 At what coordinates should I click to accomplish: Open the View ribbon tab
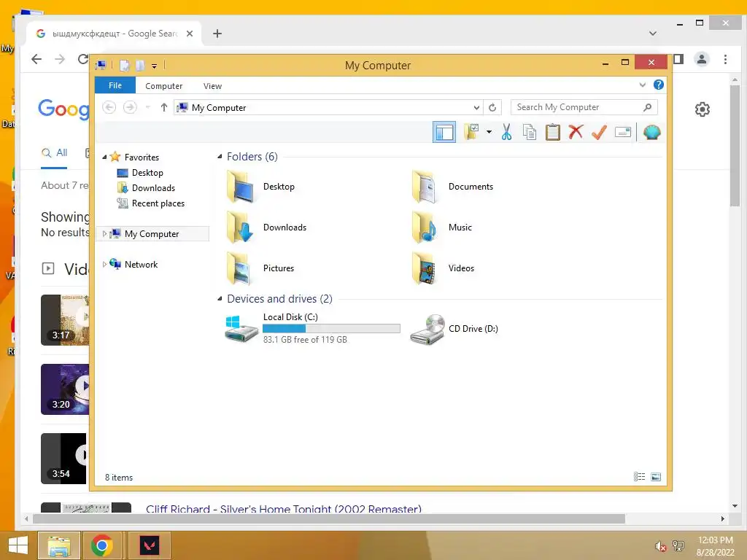(x=212, y=86)
